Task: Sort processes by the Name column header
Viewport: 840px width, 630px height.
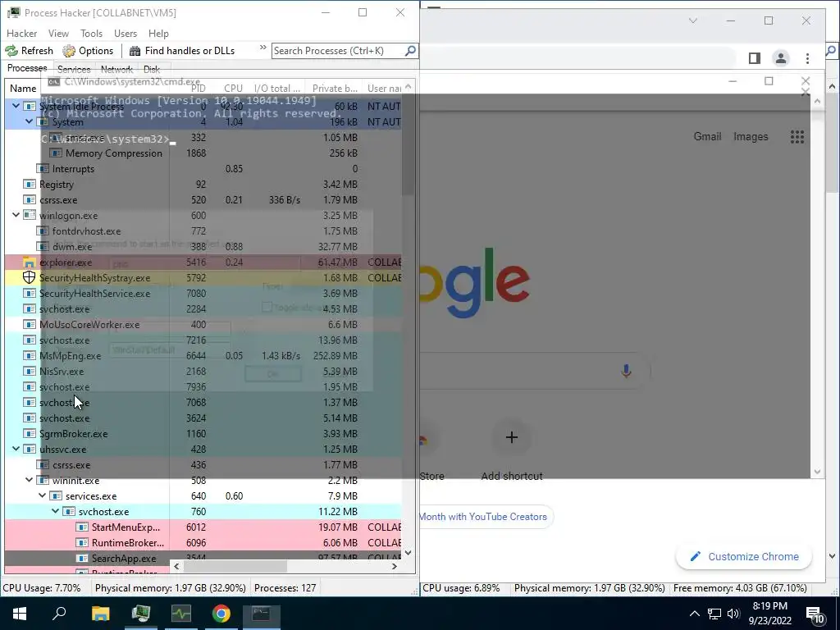Action: (23, 89)
